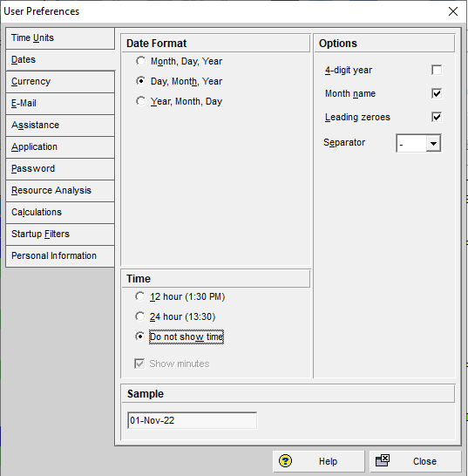Click the Close button at bottom
Image resolution: width=468 pixels, height=476 pixels.
click(416, 461)
